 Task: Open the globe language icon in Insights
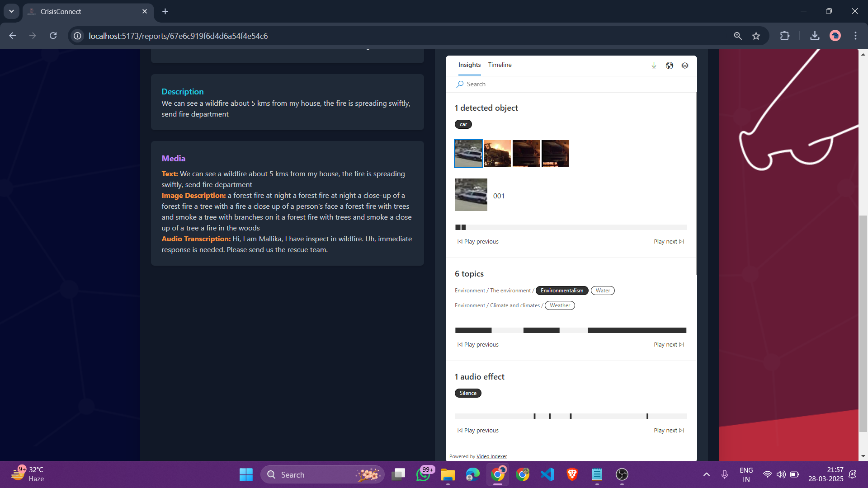pyautogui.click(x=670, y=66)
